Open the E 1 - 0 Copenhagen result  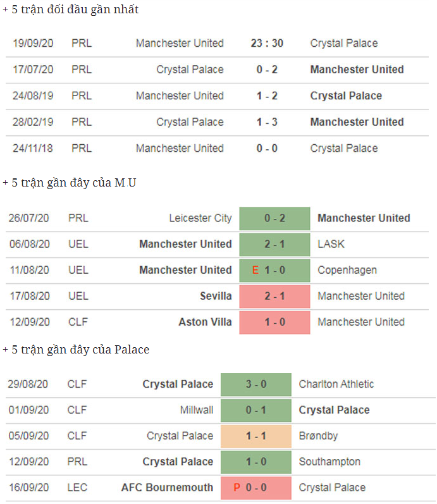click(x=274, y=270)
